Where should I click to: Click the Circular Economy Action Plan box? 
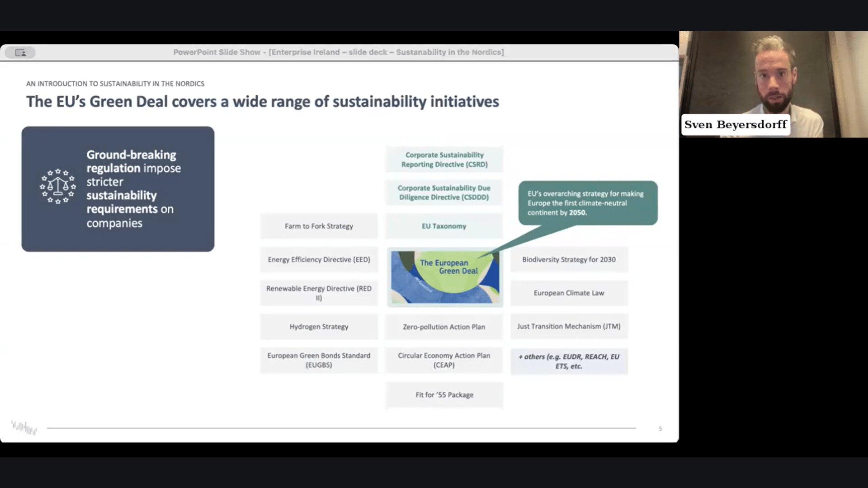[x=443, y=359]
